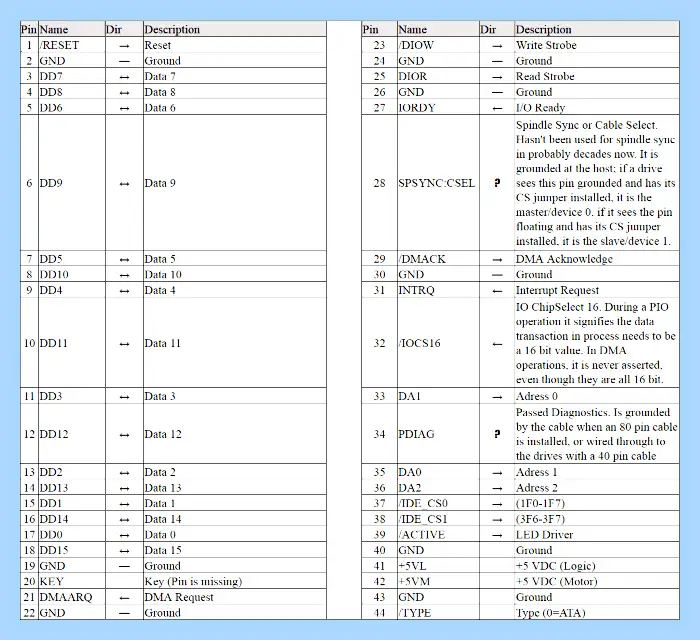Click the DA0 name cell
The height and width of the screenshot is (640, 700).
tap(438, 472)
